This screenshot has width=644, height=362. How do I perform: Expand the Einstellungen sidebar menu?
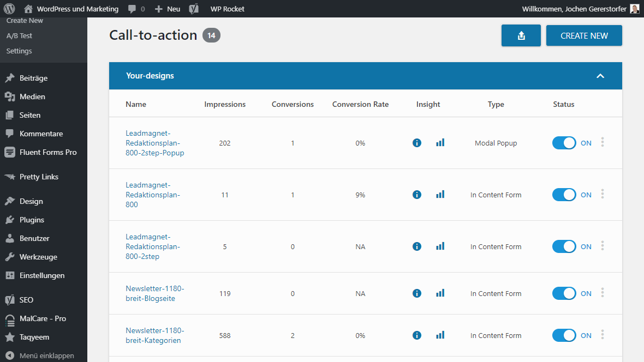40,275
